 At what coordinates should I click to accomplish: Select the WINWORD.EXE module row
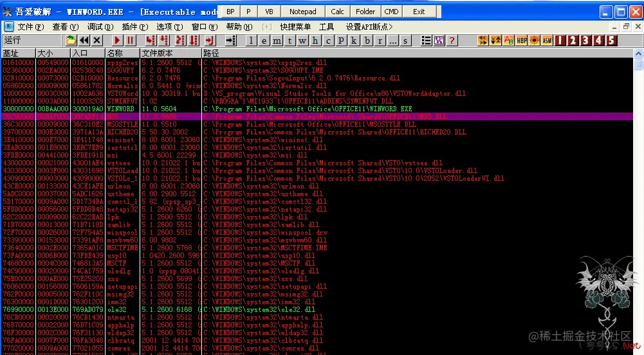(317, 109)
